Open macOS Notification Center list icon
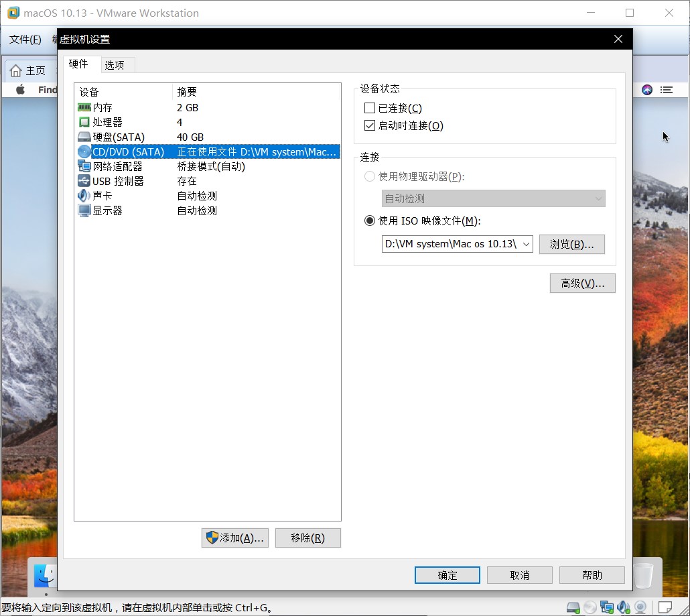Viewport: 690px width, 616px height. pyautogui.click(x=667, y=90)
